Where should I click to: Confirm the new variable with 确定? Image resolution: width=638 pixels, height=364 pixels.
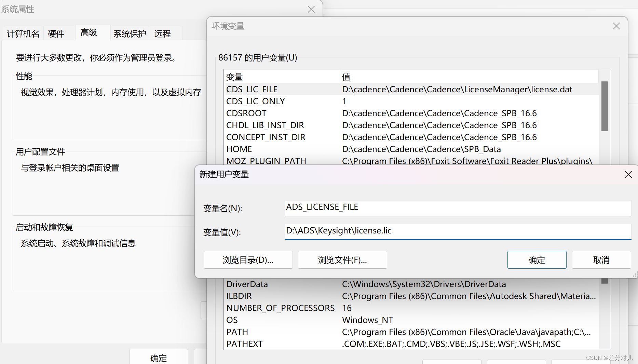(x=537, y=260)
